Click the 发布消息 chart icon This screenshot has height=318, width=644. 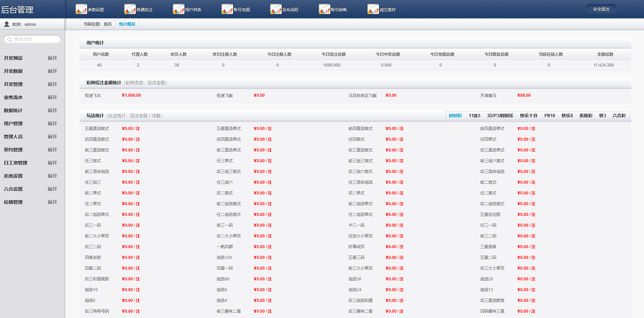(275, 9)
